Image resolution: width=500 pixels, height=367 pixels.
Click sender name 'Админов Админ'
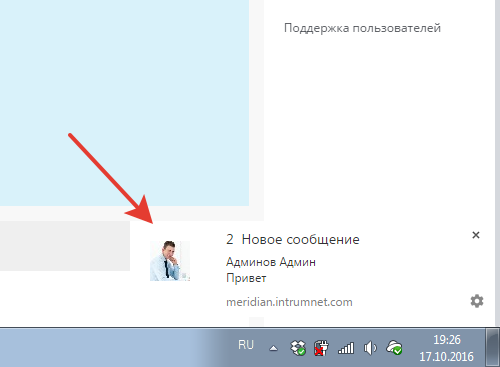tap(271, 262)
